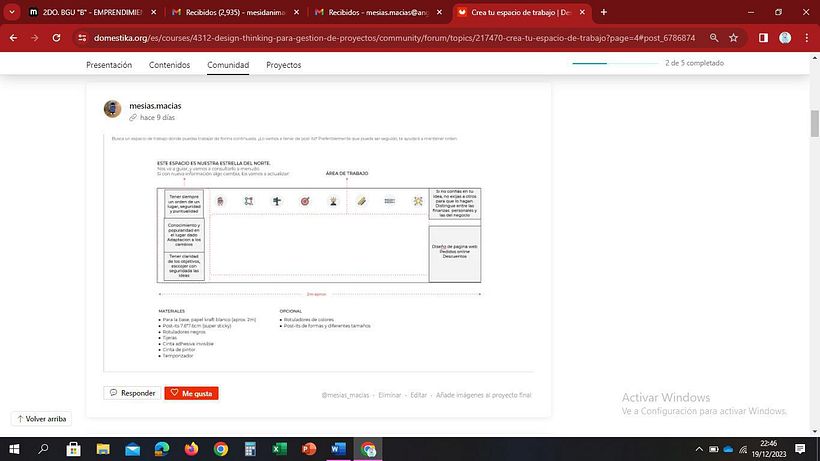Open the Contenidos course tab

point(169,65)
